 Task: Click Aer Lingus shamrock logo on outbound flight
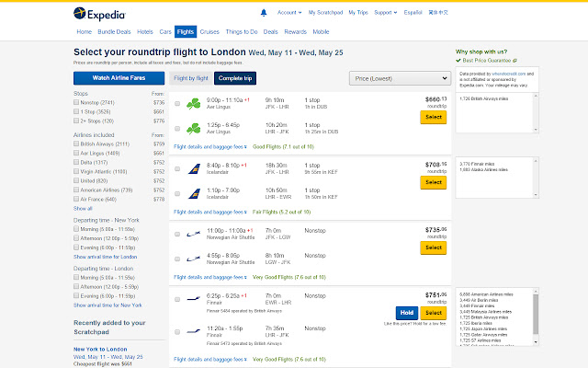194,101
